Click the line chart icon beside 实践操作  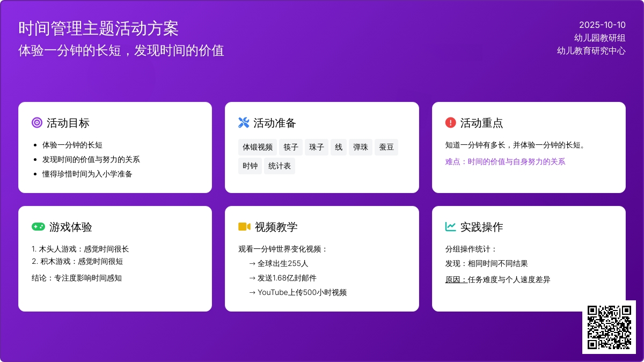point(450,227)
